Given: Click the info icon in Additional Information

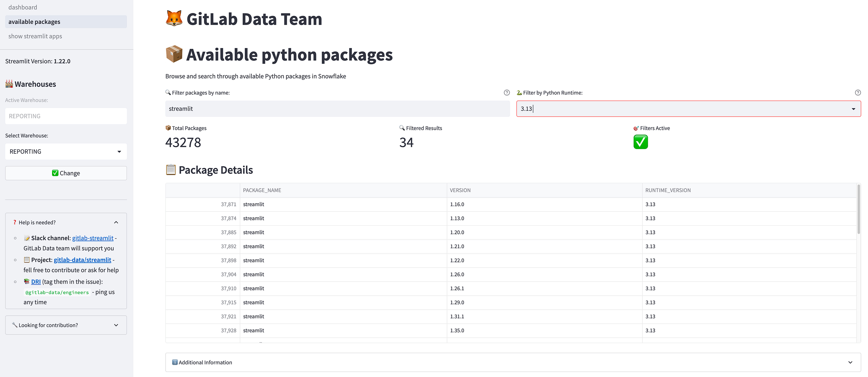Looking at the screenshot, I should pos(175,362).
